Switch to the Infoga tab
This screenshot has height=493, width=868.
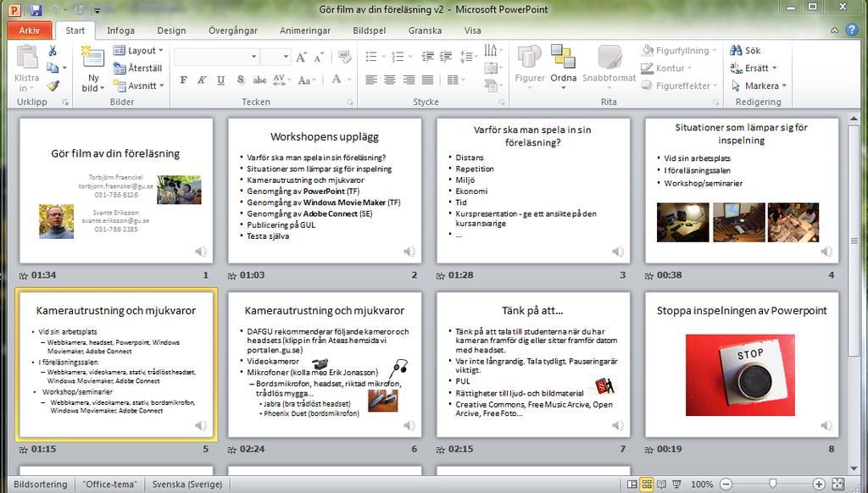click(120, 30)
